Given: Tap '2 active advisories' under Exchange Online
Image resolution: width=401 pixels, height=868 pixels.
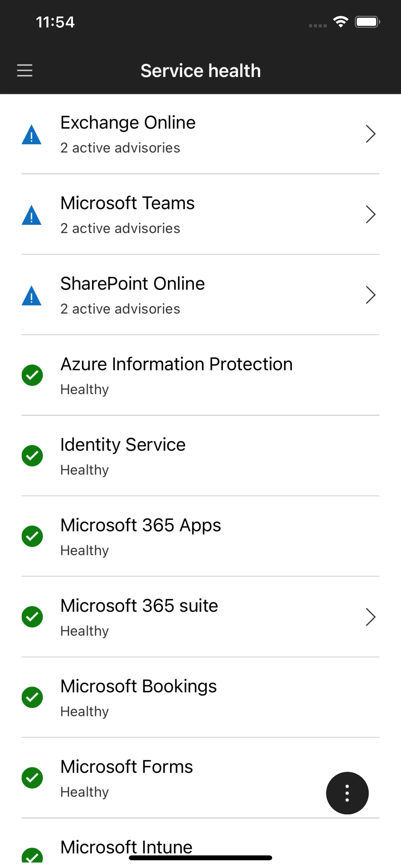Looking at the screenshot, I should tap(120, 148).
